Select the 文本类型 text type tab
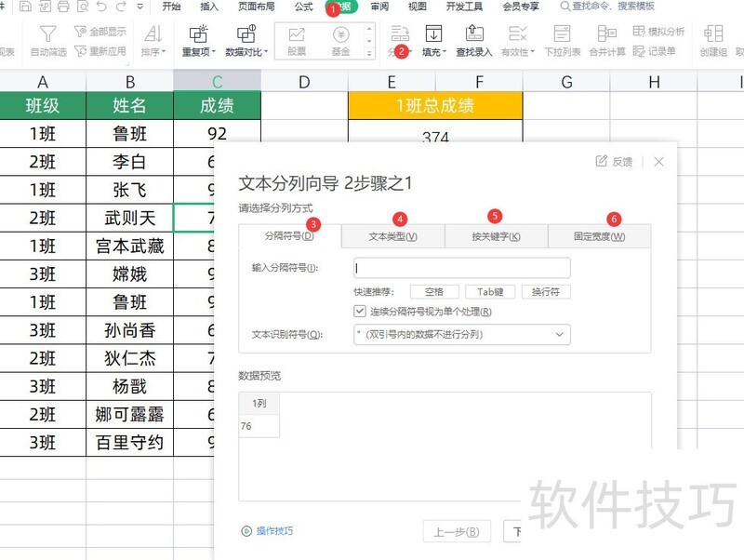Screen dimensions: 744x560 (x=392, y=236)
